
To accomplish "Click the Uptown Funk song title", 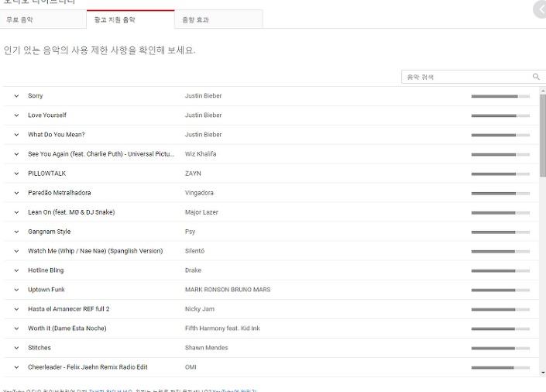I will pos(46,290).
